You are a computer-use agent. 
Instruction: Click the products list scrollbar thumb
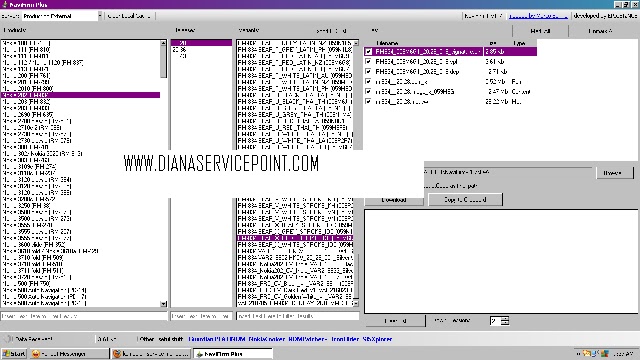tap(163, 62)
